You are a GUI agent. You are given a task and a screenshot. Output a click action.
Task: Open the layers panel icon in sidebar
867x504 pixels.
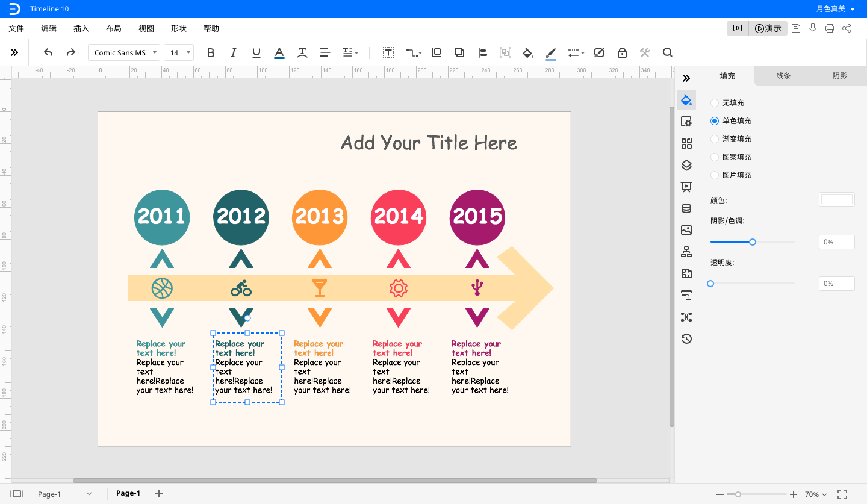[686, 165]
